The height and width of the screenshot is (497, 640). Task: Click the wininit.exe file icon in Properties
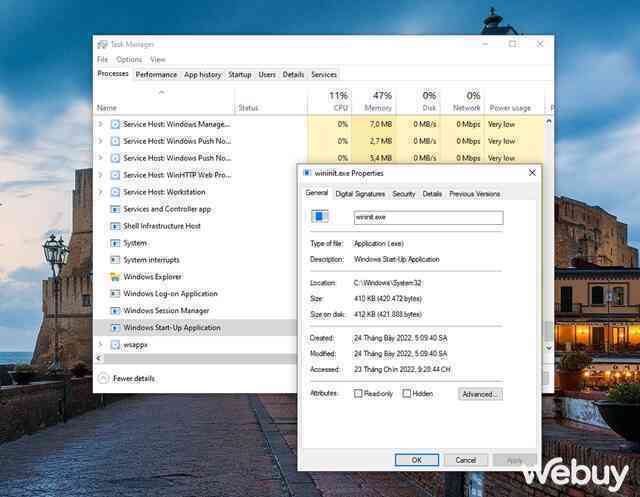tap(320, 216)
